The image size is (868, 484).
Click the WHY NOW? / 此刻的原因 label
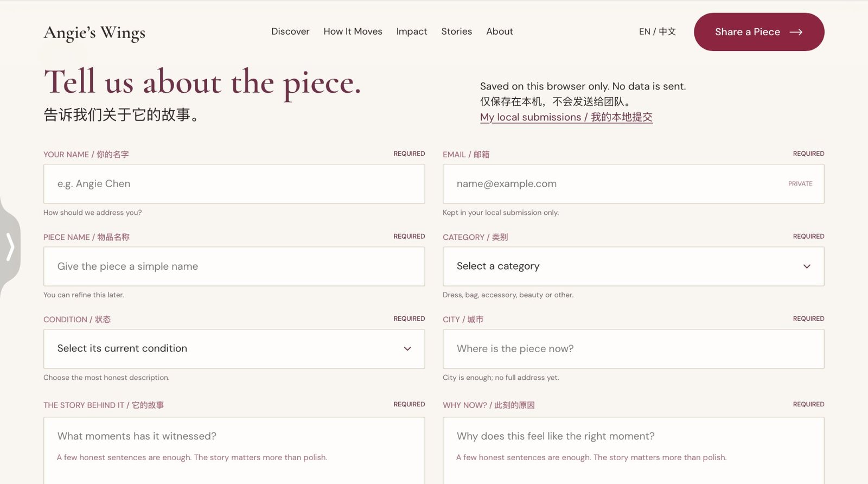(489, 405)
